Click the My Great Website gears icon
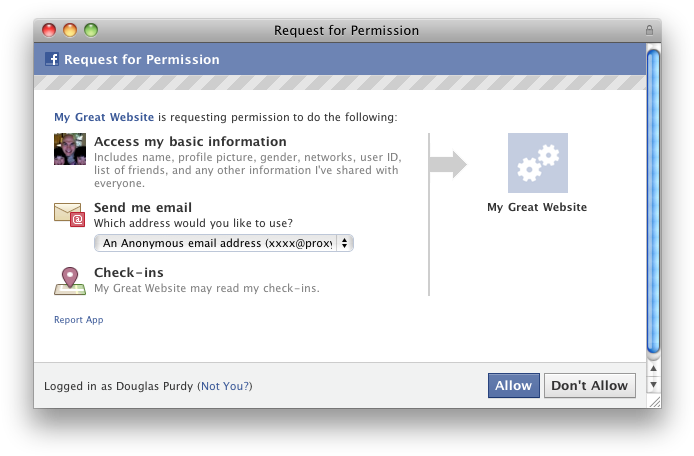This screenshot has height=456, width=694. (537, 163)
